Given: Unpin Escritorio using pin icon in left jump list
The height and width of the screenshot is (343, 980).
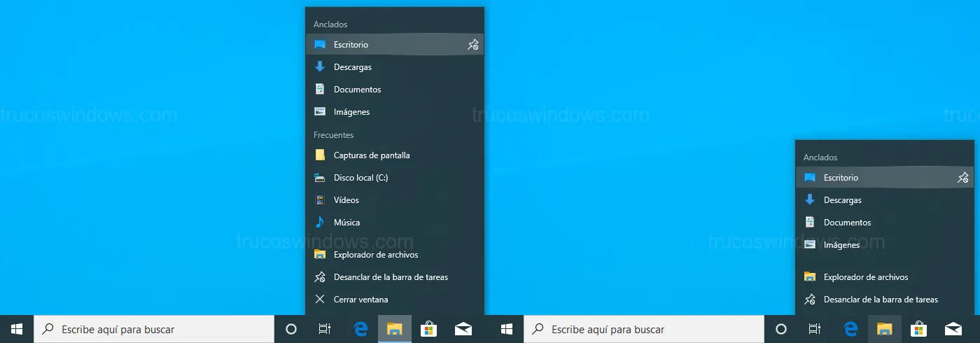Looking at the screenshot, I should click(x=473, y=45).
